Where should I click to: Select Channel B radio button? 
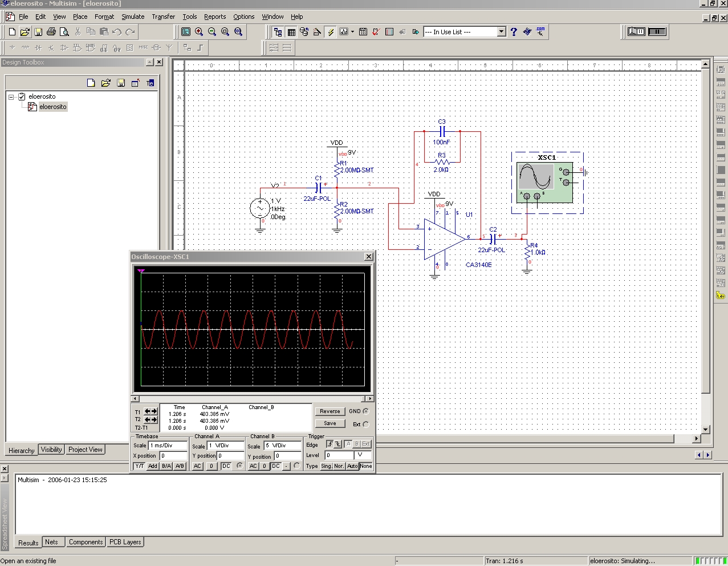coord(296,466)
